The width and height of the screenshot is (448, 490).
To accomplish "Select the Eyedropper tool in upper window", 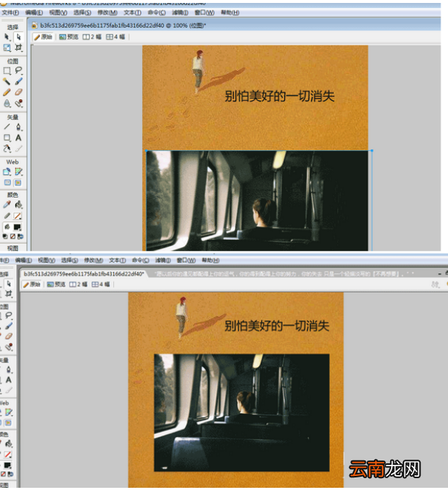I will click(x=7, y=205).
